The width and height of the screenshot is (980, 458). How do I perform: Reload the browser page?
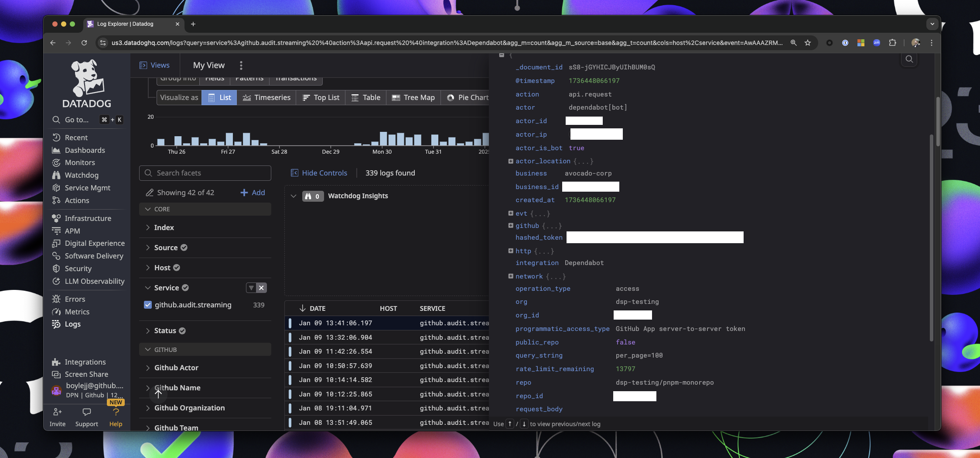tap(84, 43)
